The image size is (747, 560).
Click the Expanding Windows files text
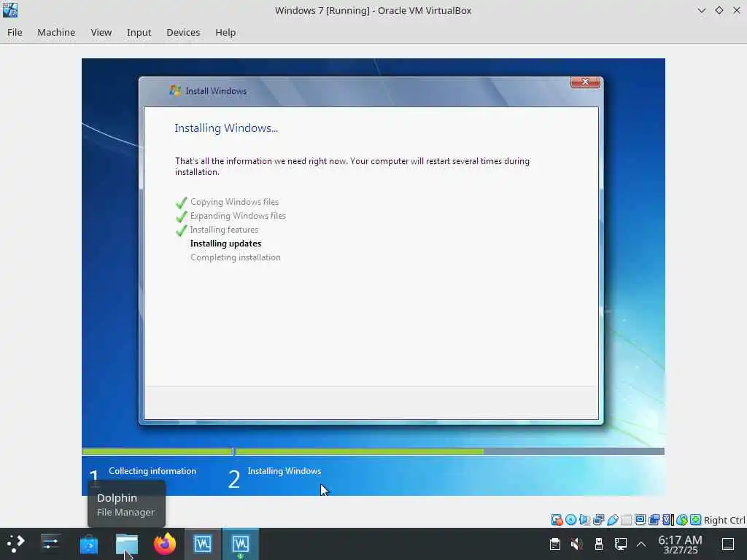(x=238, y=216)
